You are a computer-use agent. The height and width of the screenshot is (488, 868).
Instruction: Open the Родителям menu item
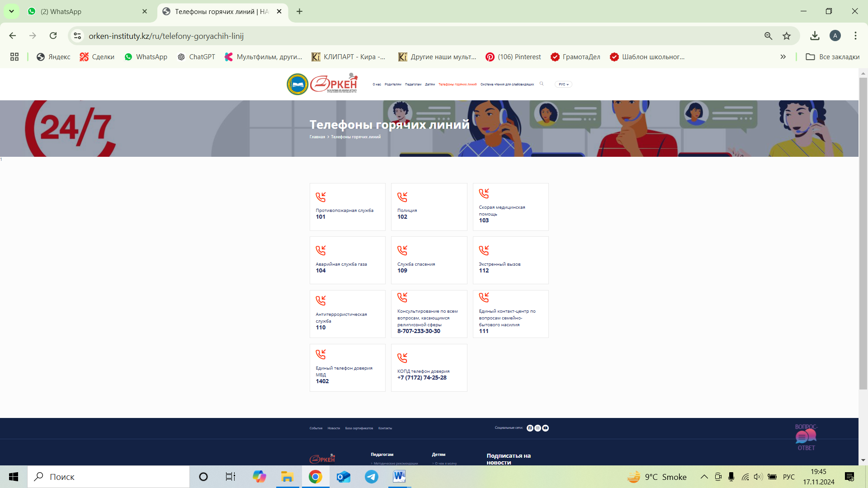click(393, 84)
